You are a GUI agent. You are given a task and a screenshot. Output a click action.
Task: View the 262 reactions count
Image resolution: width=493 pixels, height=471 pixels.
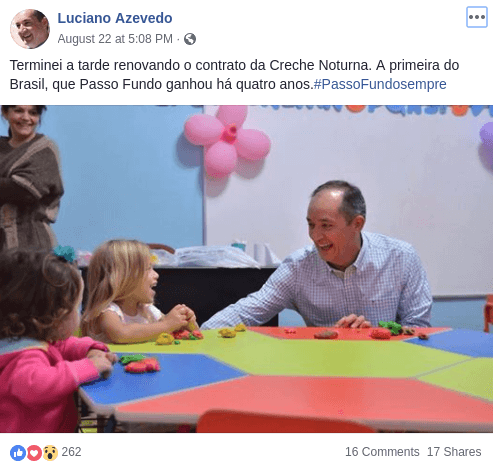[x=71, y=452]
